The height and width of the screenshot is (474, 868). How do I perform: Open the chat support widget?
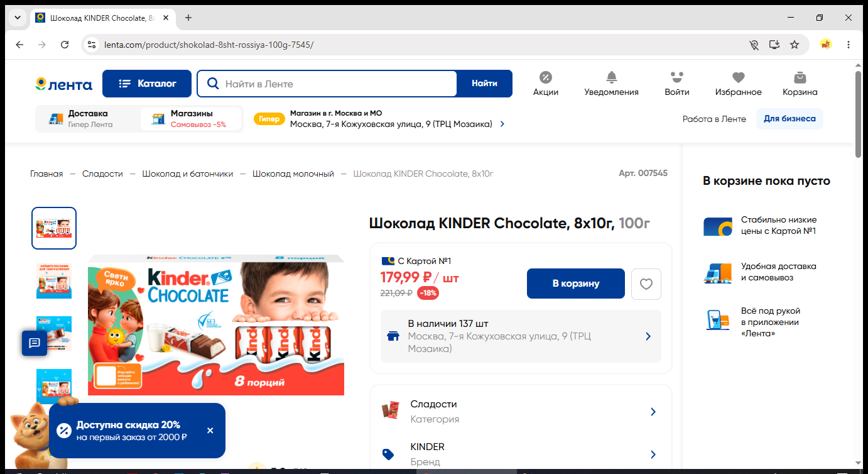(x=35, y=343)
